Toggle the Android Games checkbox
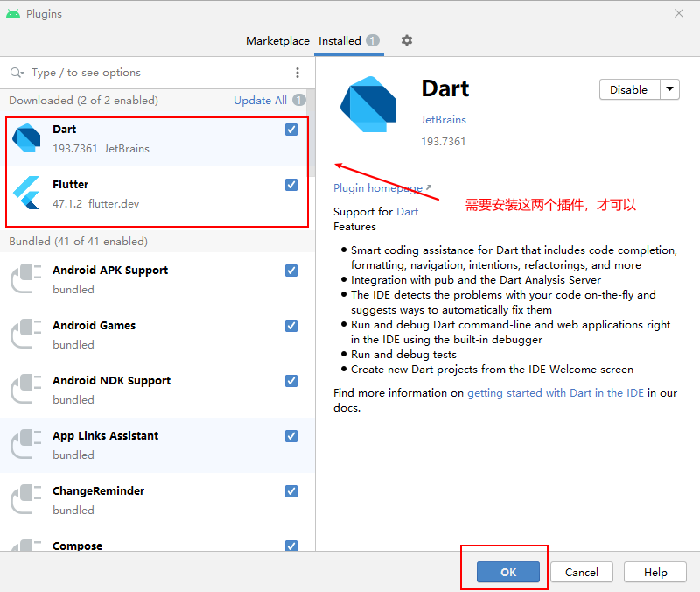Viewport: 700px width, 592px height. (x=291, y=326)
